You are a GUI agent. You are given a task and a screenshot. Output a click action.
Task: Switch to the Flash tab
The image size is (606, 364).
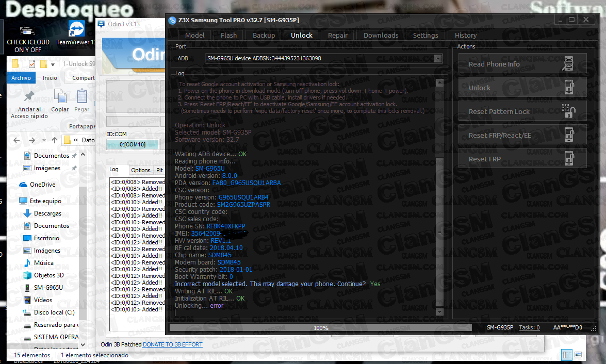point(228,35)
